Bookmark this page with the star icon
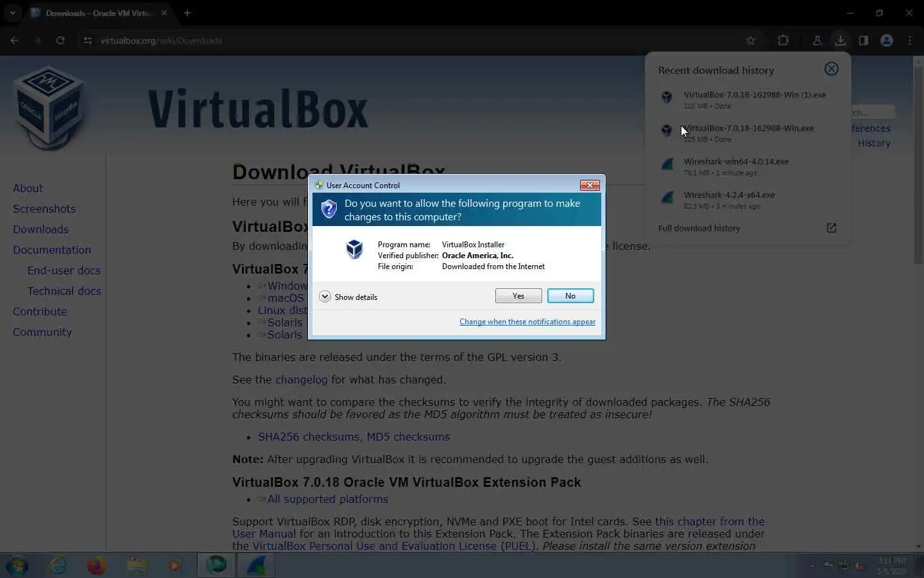Screen dimensions: 924x578 click(751, 40)
